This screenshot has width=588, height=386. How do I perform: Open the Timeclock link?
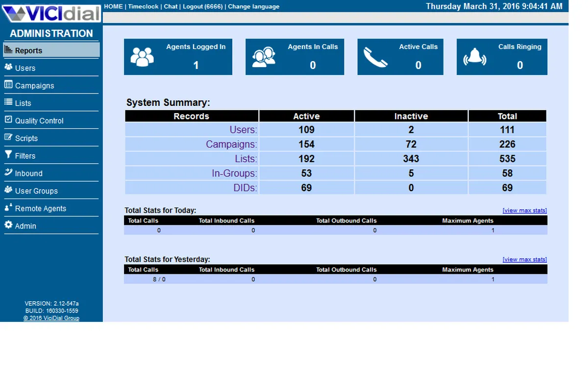point(144,6)
